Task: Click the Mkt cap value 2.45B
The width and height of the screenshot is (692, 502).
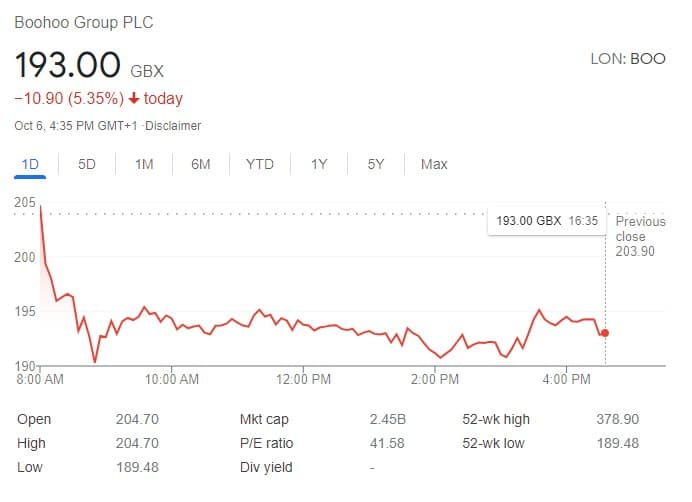Action: (x=387, y=419)
